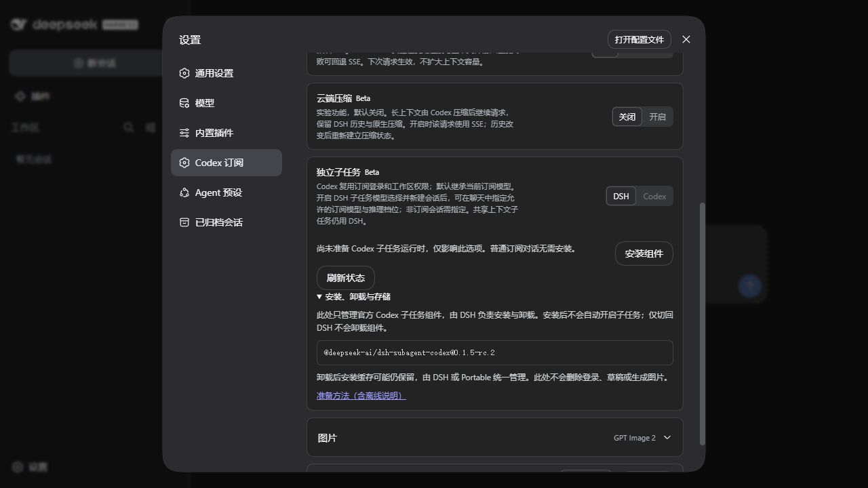Click 打开配置文件 button

coord(639,39)
